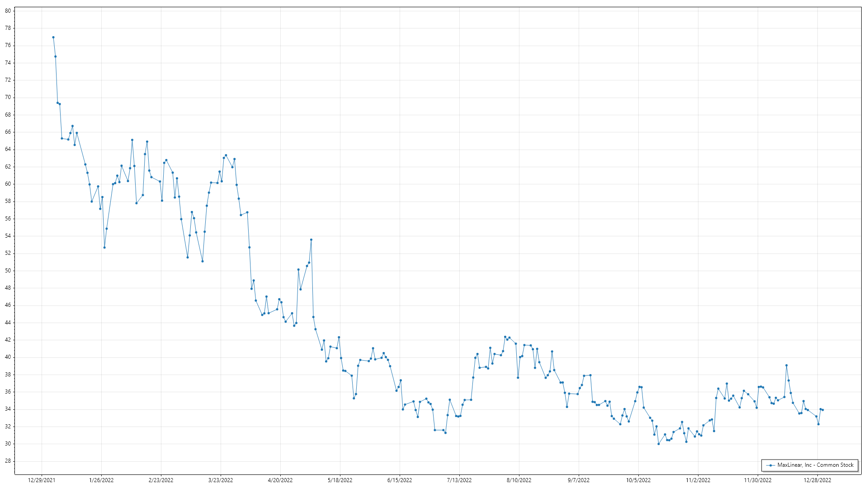
Task: Click the December peak data point near 39
Action: click(x=787, y=365)
